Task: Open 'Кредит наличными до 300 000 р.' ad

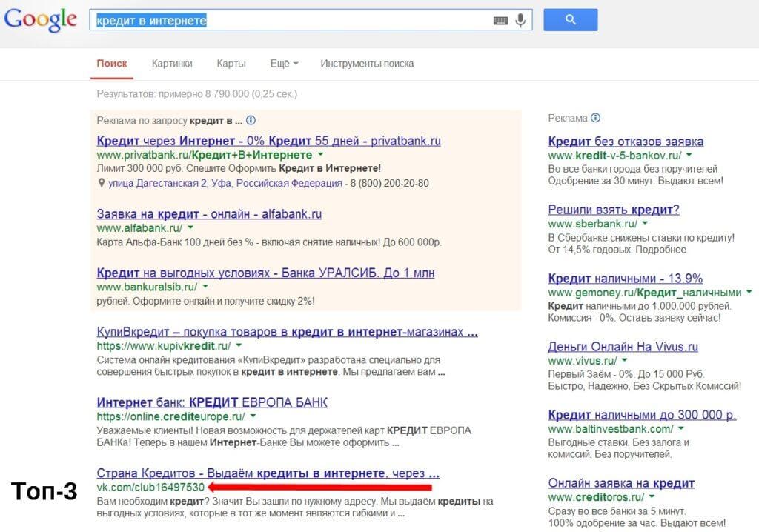Action: coord(642,415)
